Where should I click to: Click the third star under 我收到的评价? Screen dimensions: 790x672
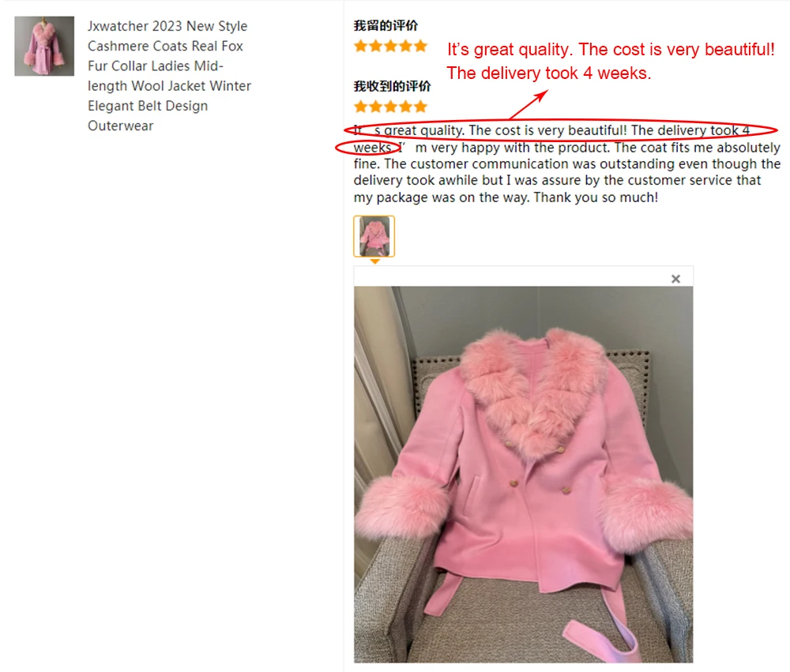point(390,107)
